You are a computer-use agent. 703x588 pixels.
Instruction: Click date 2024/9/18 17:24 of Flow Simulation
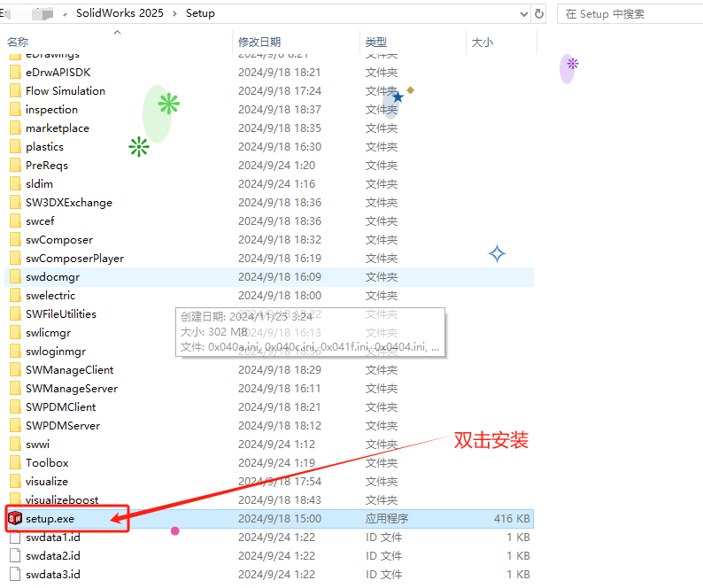pyautogui.click(x=280, y=91)
